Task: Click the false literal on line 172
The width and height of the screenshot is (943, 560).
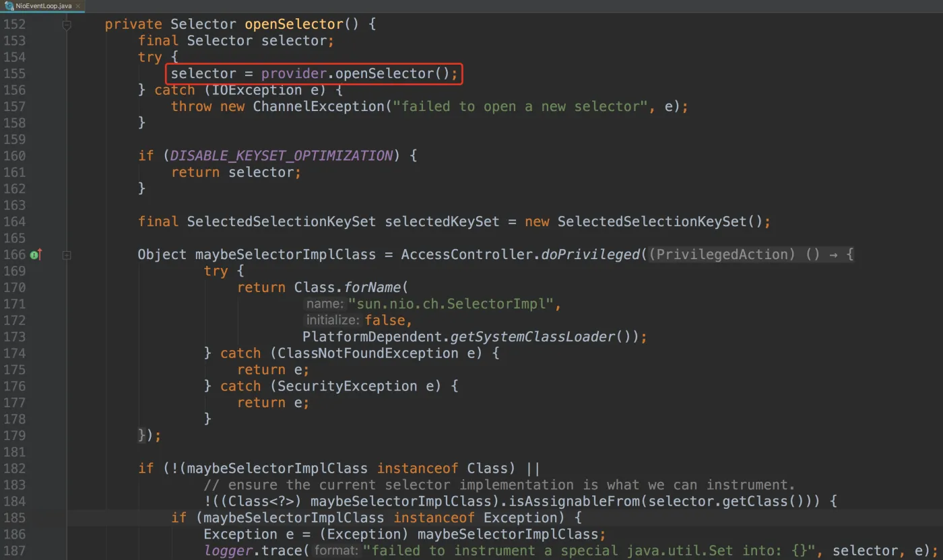Action: click(x=385, y=320)
